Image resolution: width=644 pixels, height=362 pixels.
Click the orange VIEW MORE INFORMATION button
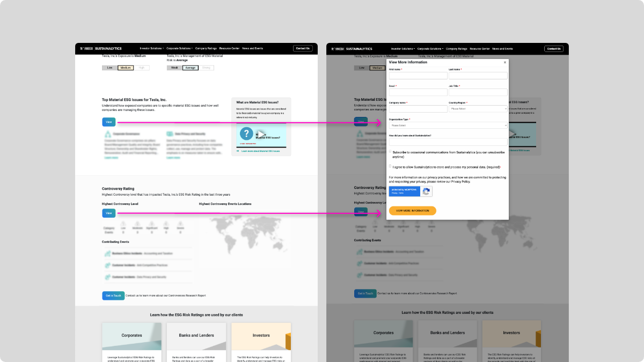click(413, 211)
